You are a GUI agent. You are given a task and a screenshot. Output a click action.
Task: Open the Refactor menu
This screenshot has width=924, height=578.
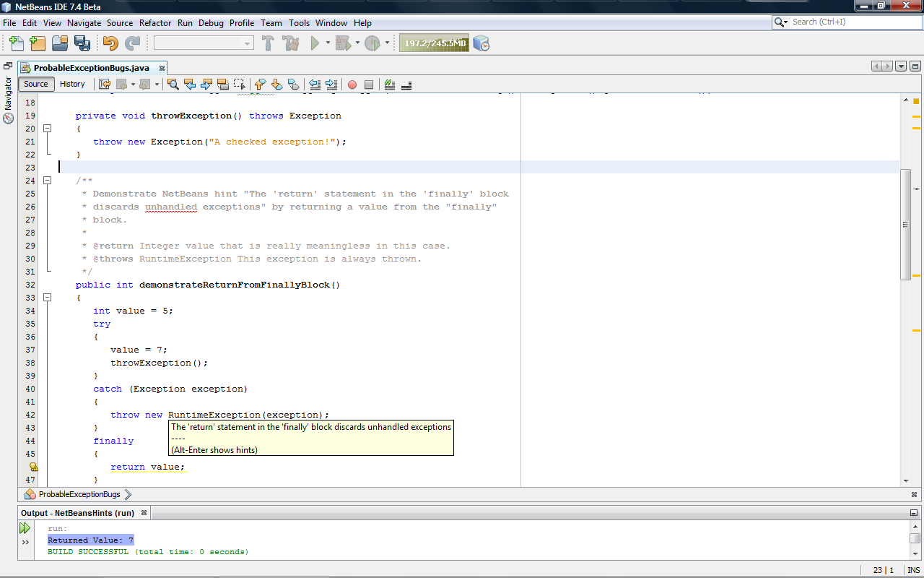tap(155, 23)
